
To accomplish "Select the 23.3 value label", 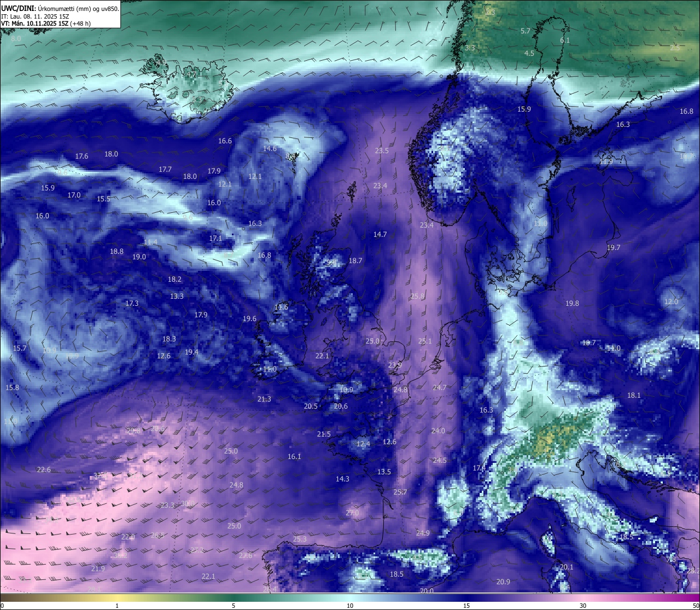I will (x=167, y=505).
